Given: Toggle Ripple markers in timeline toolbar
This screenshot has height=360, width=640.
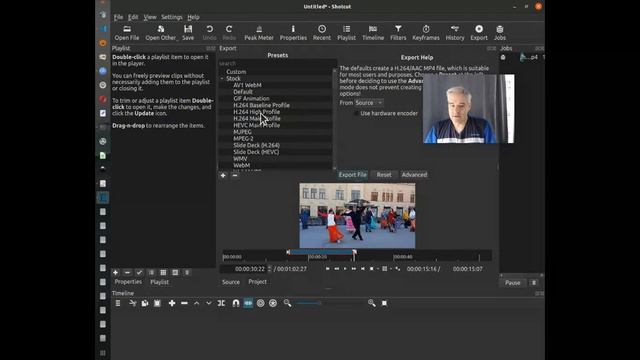Looking at the screenshot, I should [x=273, y=303].
